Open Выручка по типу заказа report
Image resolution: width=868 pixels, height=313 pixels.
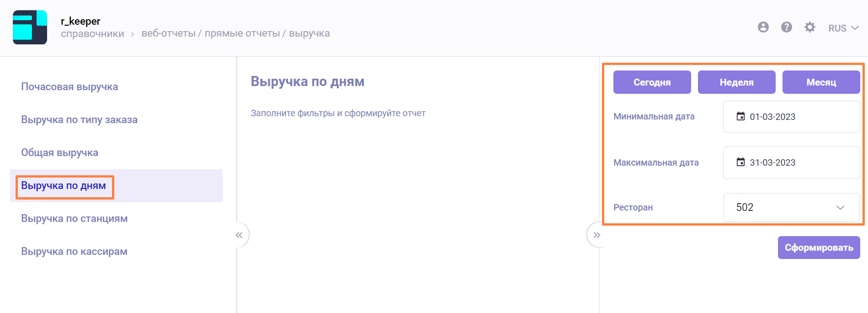coord(79,120)
